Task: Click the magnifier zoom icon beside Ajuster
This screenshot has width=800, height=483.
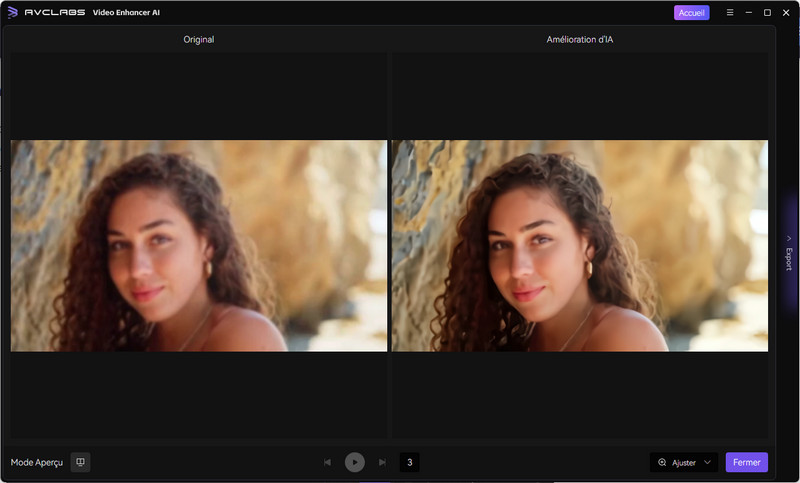Action: pyautogui.click(x=662, y=462)
